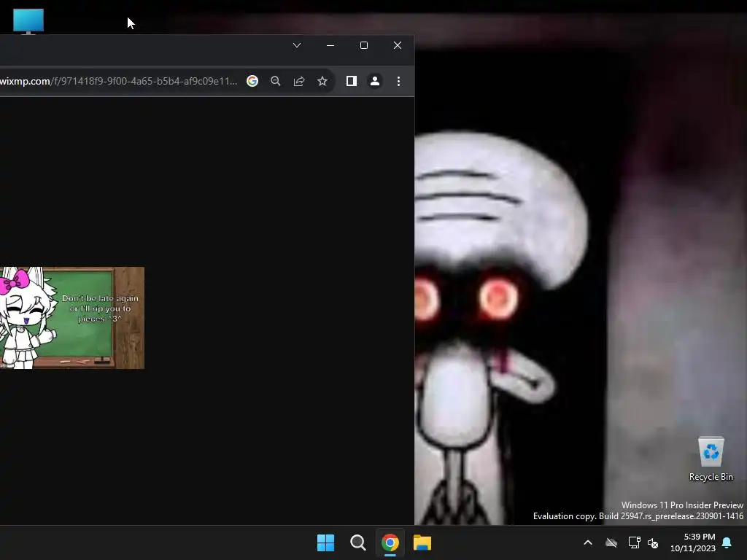This screenshot has height=560, width=747.
Task: Open notifications bell icon
Action: click(x=727, y=542)
